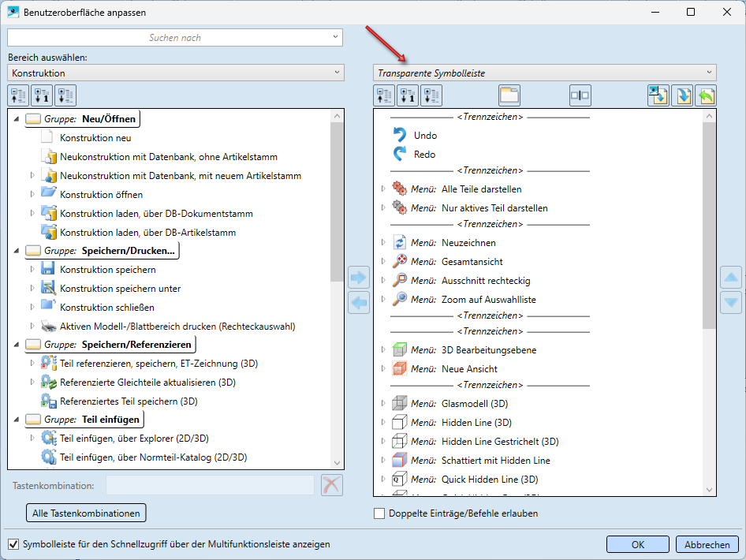Click the red X delete shortcut icon
Screen dimensions: 746x560
click(332, 485)
